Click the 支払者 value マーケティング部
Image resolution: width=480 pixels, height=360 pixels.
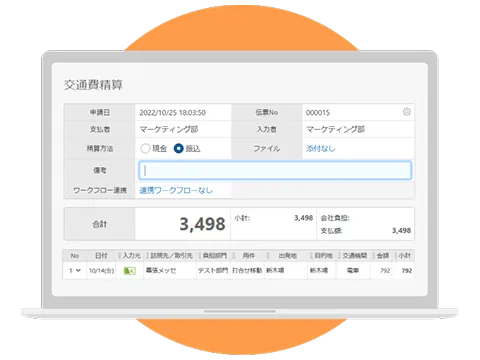pos(169,129)
